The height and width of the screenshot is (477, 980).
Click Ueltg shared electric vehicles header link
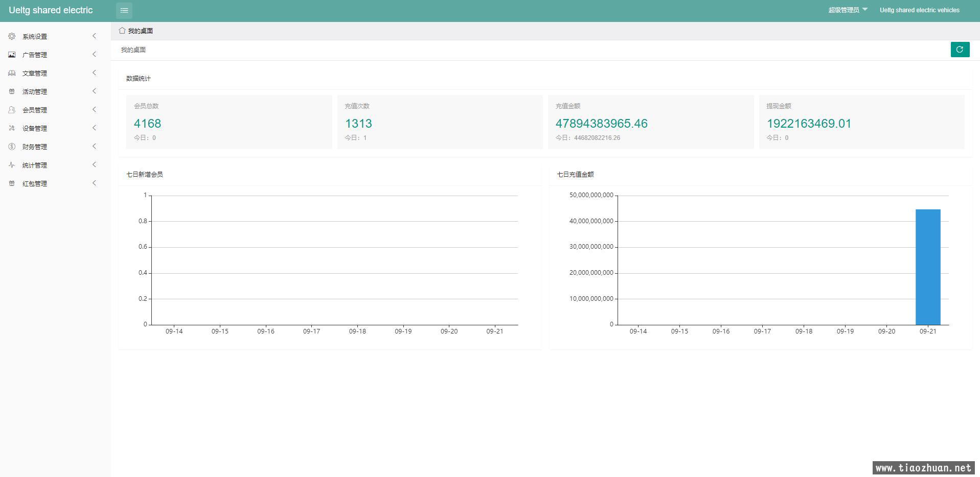pos(919,10)
